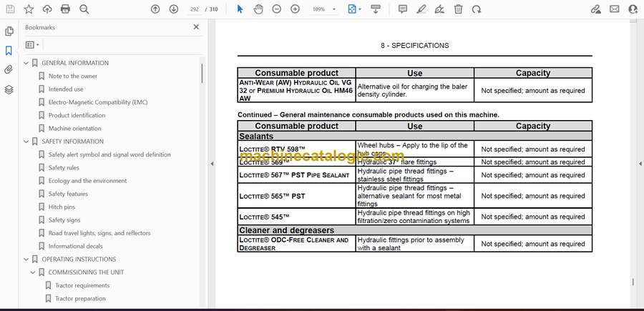Open the SAFETY INFORMATION bookmark
The image size is (644, 311).
(73, 142)
